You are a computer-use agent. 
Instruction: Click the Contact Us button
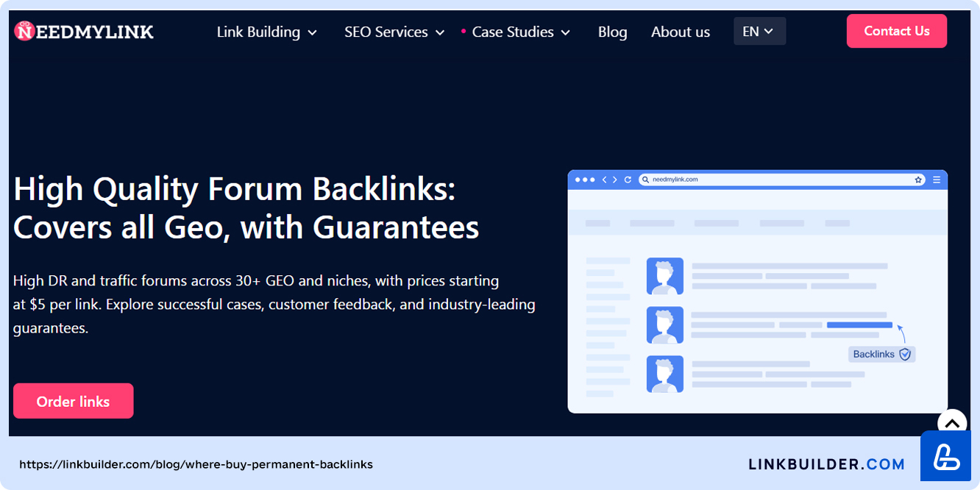[x=897, y=31]
